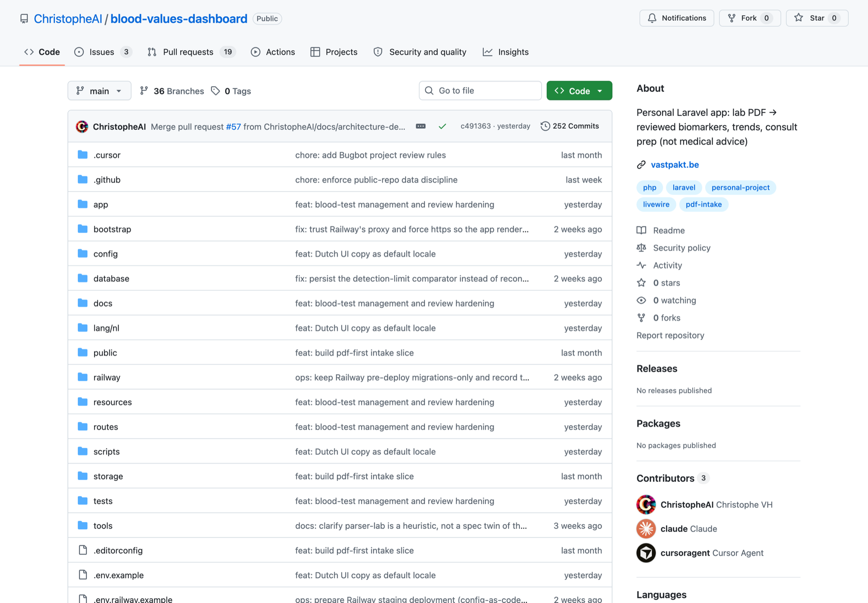
Task: Open commit 'chore: enforce public-repo data discipline'
Action: coord(376,180)
